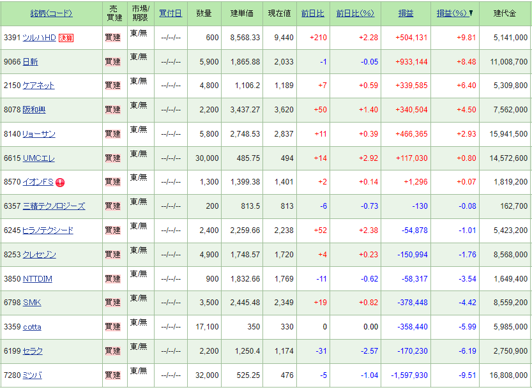
Task: Open the 日新 stock link
Action: (30, 62)
